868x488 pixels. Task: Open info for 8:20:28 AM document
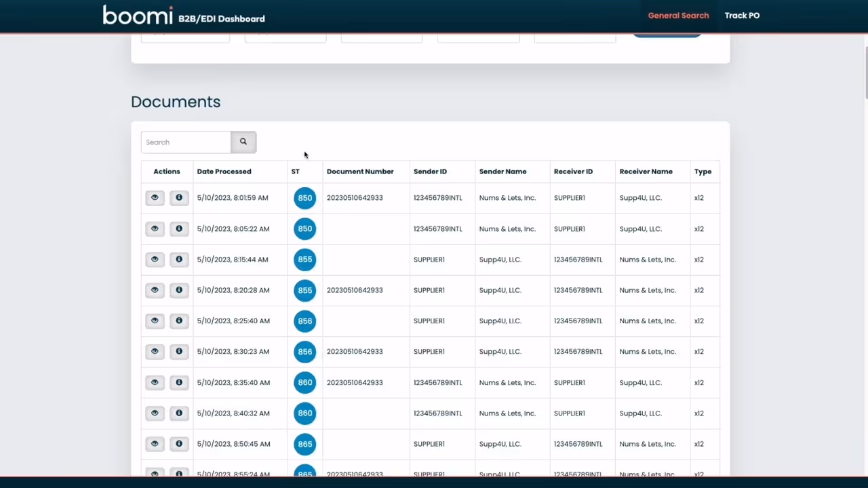(x=179, y=290)
